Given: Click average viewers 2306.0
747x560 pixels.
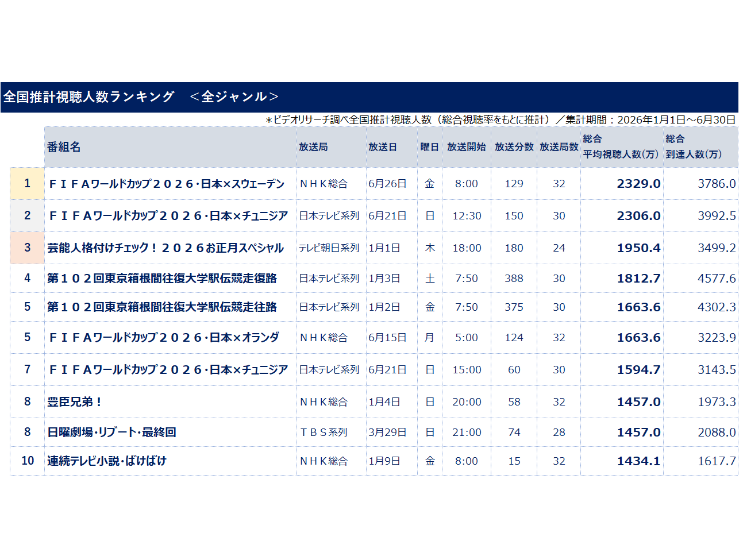Looking at the screenshot, I should point(638,216).
